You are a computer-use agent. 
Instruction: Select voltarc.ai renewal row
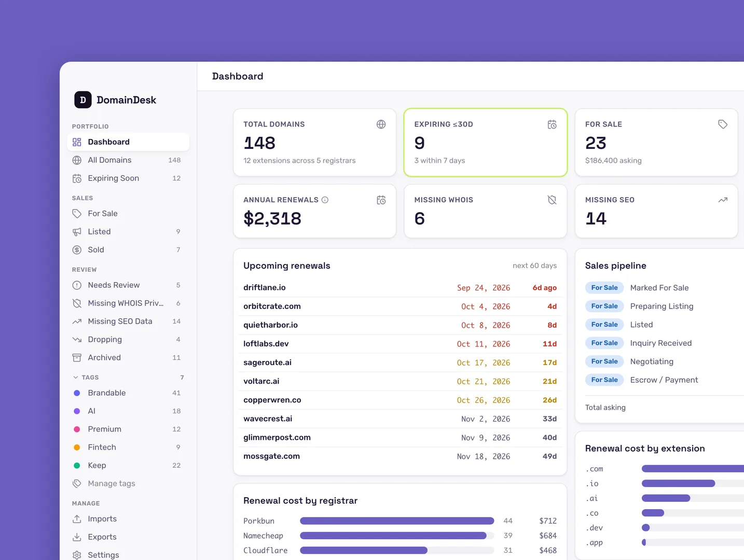pos(400,381)
